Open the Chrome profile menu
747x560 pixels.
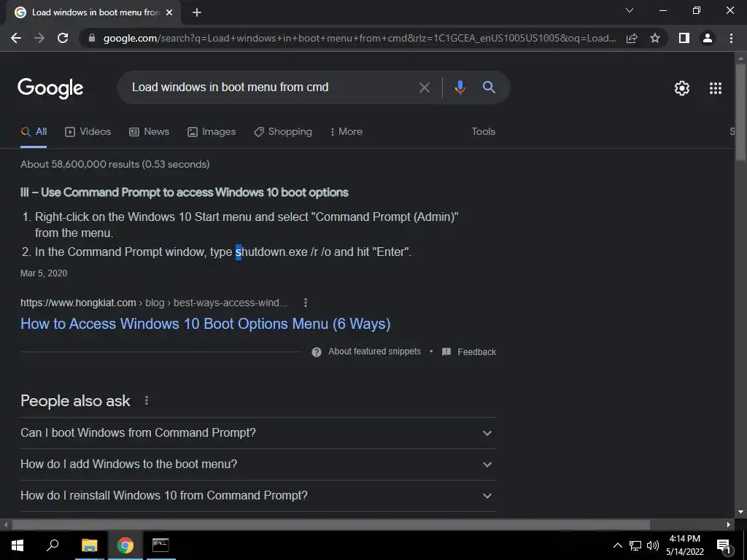708,38
